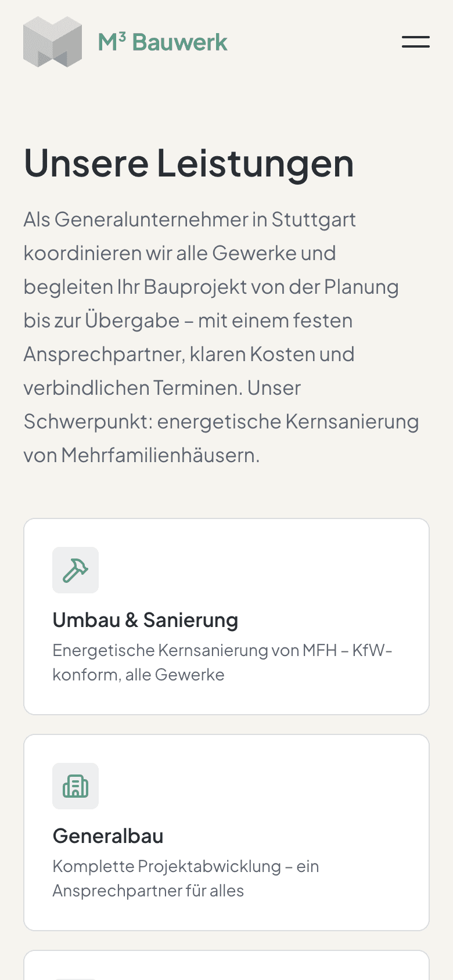Open the third service card peeking at bottom
The image size is (453, 980).
[x=226, y=964]
